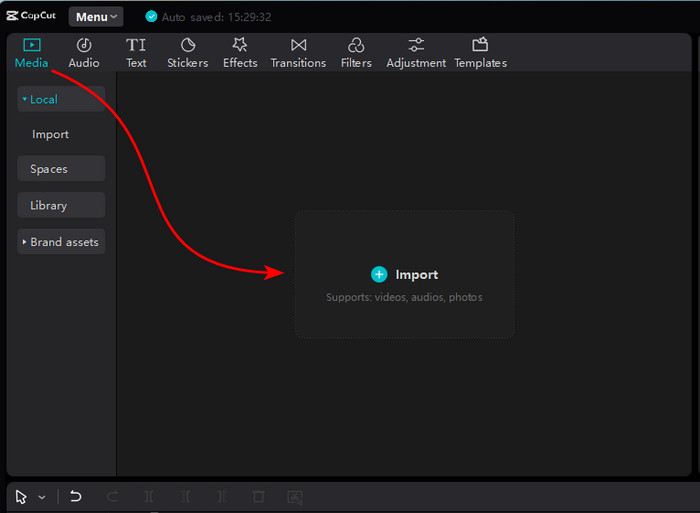Viewport: 700px width, 513px height.
Task: Open the Audio panel icon
Action: 84,45
